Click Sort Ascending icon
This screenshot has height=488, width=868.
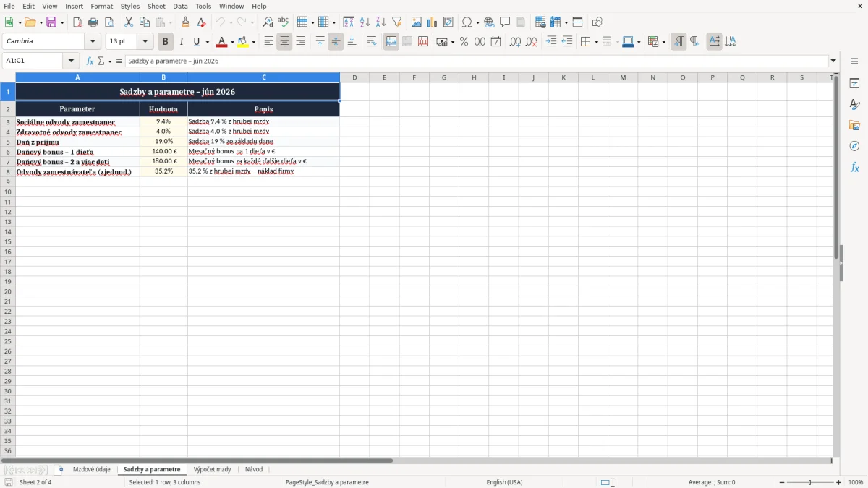click(x=365, y=22)
